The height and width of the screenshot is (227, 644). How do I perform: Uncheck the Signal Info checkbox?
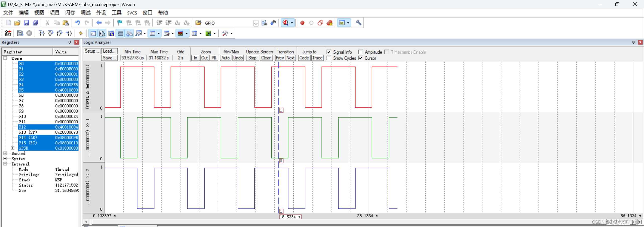point(329,52)
